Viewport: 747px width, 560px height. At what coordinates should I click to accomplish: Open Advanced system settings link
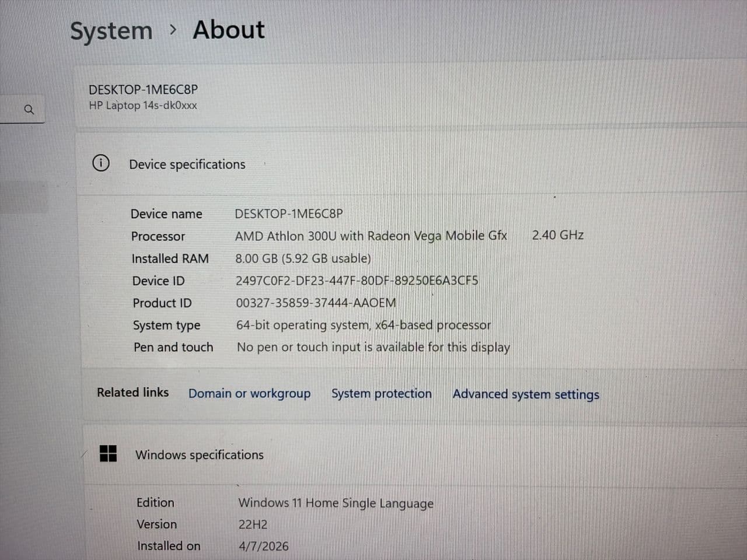tap(526, 394)
